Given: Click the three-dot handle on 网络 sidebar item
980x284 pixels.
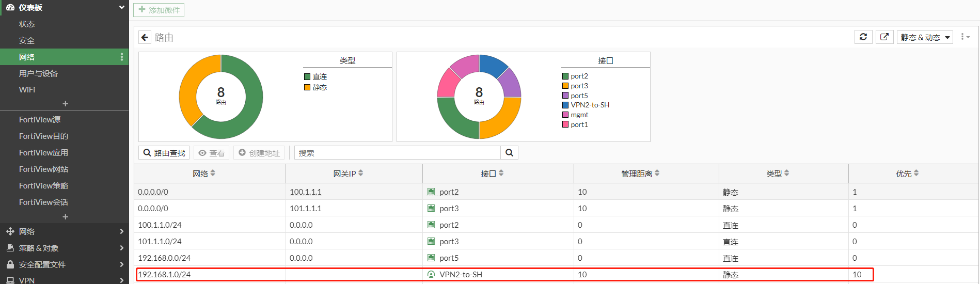Looking at the screenshot, I should pyautogui.click(x=122, y=57).
